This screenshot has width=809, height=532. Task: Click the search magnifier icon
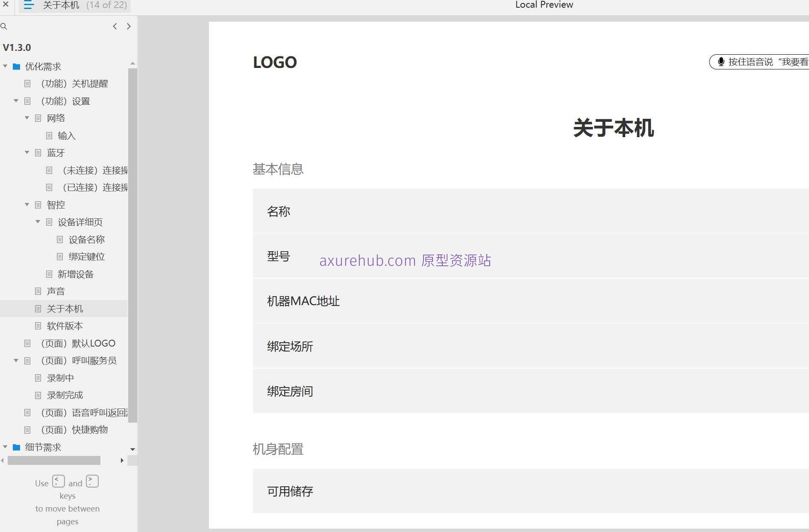click(4, 26)
